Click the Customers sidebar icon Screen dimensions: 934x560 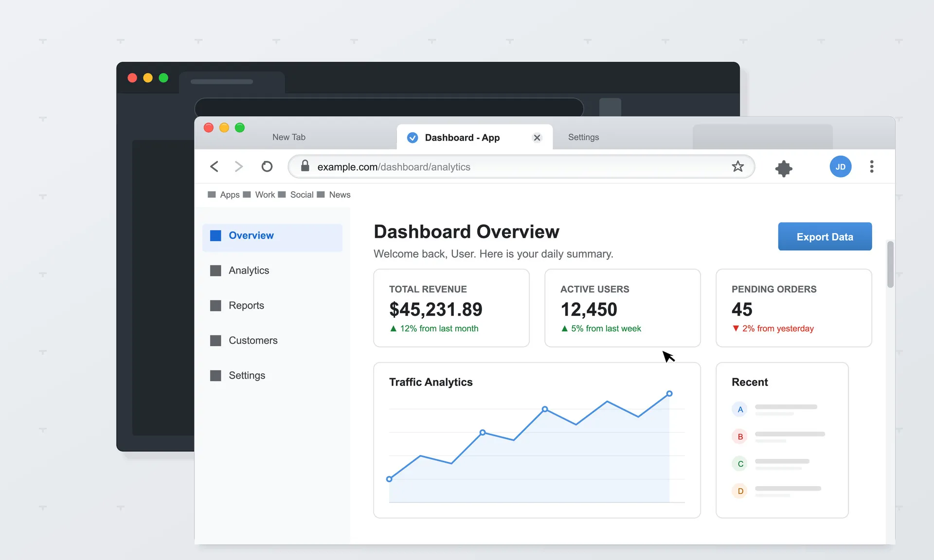pyautogui.click(x=216, y=341)
